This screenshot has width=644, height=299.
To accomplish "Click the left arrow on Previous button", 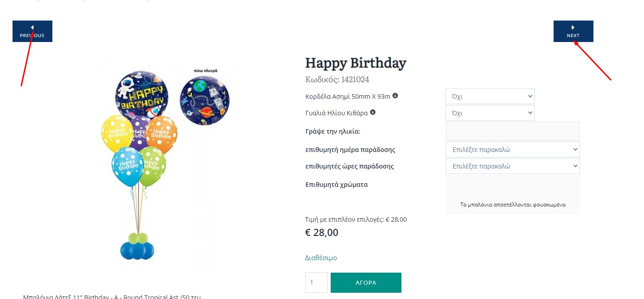I will point(32,28).
